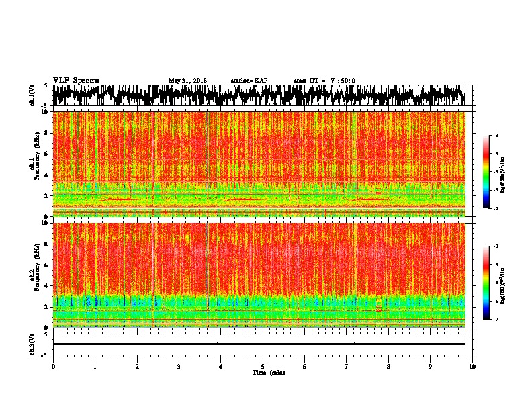
Task: Click the "10" time axis tick label
Action: click(472, 367)
